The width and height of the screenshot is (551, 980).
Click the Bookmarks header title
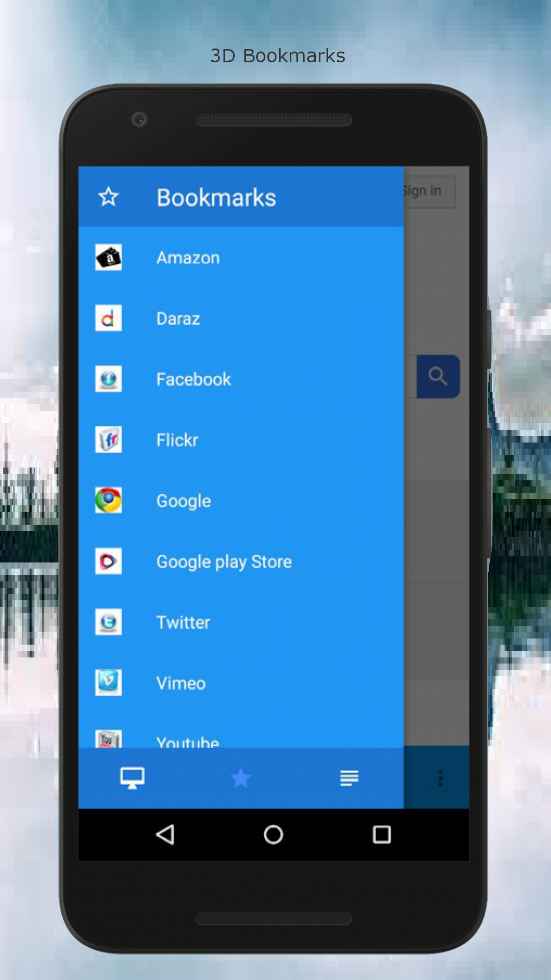(216, 198)
